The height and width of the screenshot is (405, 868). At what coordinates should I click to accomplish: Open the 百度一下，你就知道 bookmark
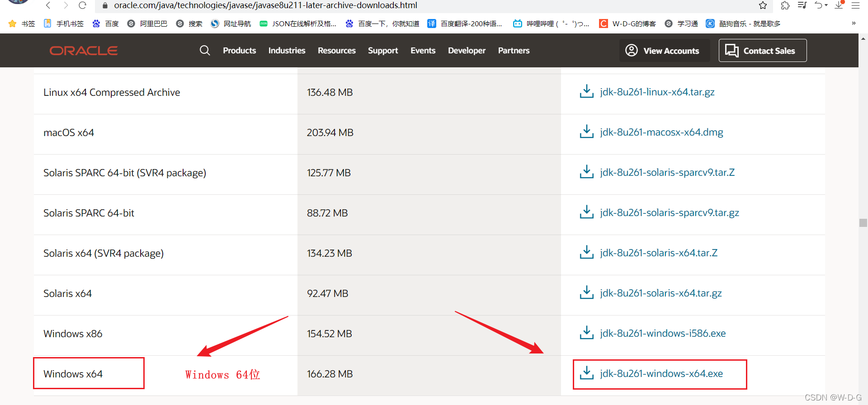point(382,24)
